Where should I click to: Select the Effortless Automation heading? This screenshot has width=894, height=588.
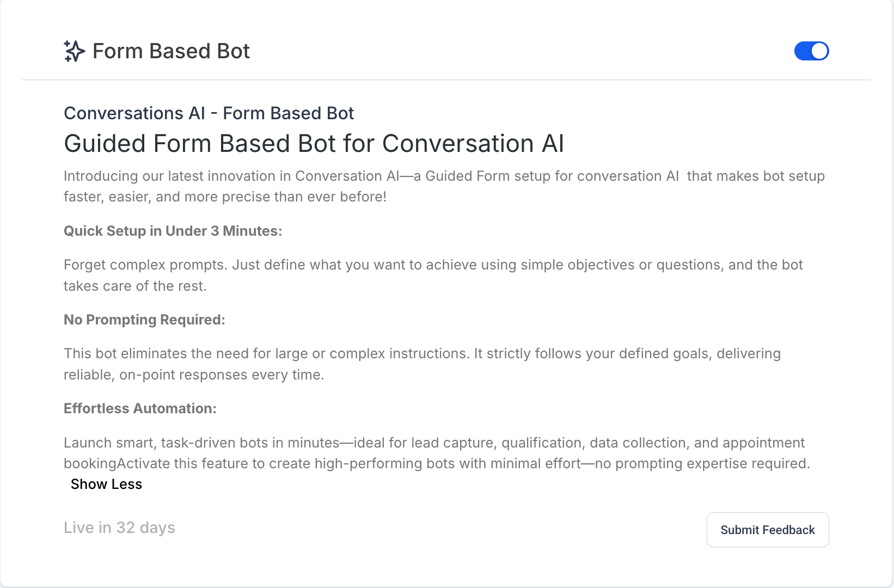[x=140, y=408]
